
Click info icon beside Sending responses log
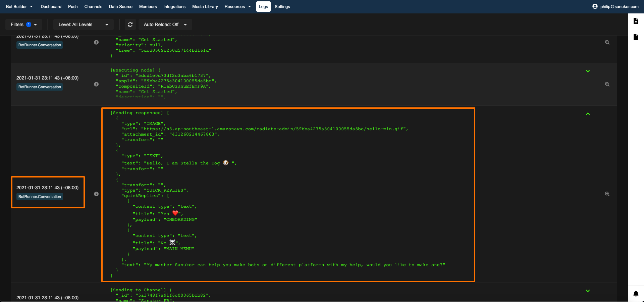click(96, 194)
